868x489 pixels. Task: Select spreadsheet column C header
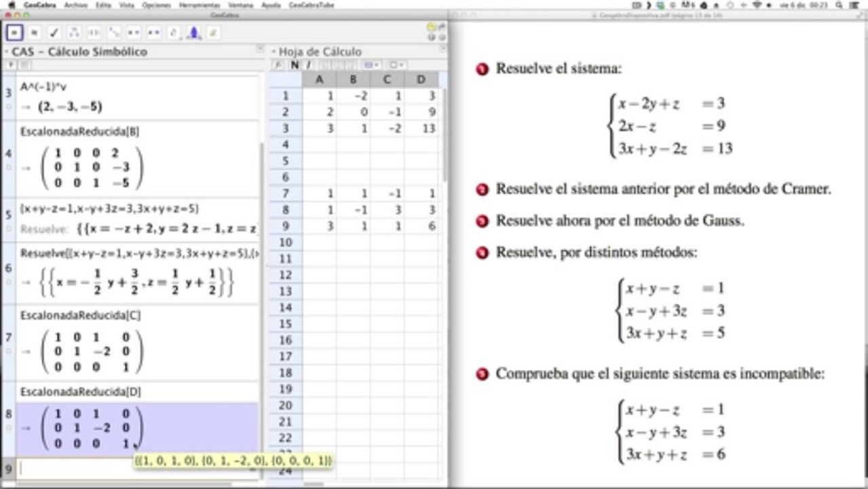[387, 80]
